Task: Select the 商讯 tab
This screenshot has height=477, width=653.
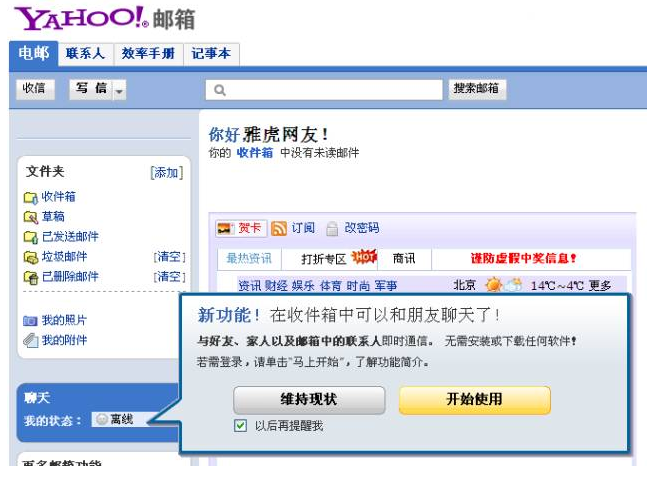Action: (x=404, y=259)
